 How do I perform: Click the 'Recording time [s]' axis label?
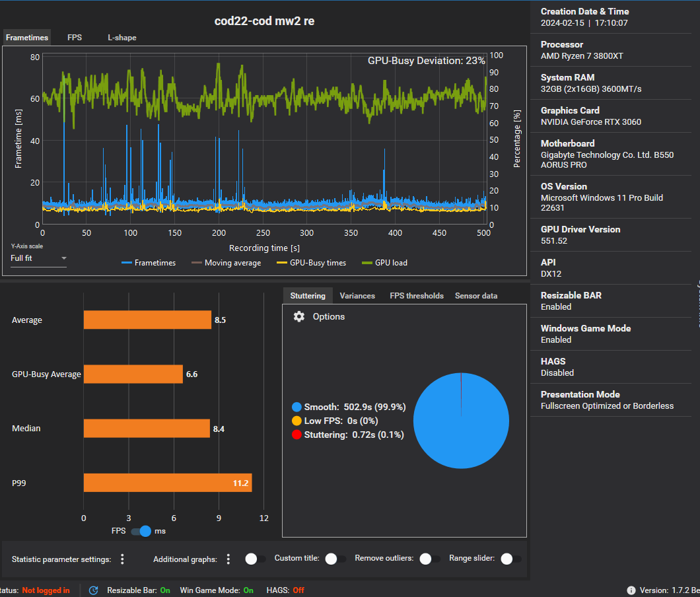click(x=264, y=248)
